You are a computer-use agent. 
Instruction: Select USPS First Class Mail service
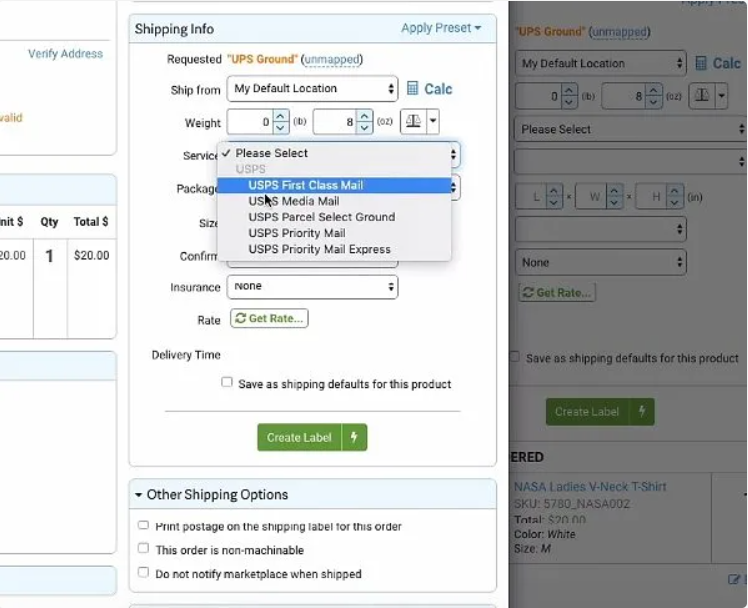coord(334,185)
